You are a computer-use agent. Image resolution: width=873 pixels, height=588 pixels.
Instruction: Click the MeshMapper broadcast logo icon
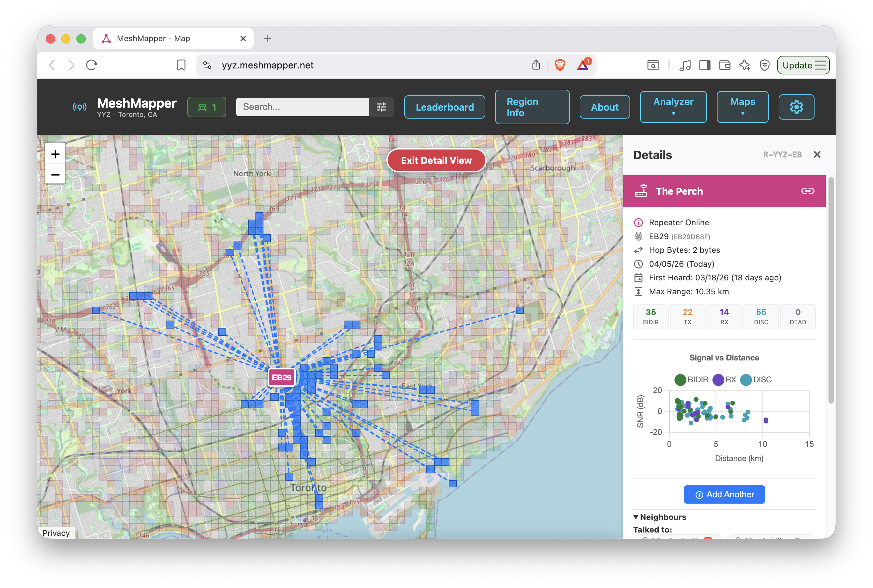tap(79, 107)
